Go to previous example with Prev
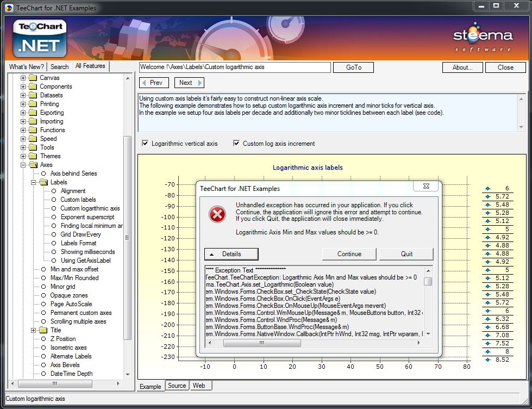532x409 pixels. click(153, 83)
